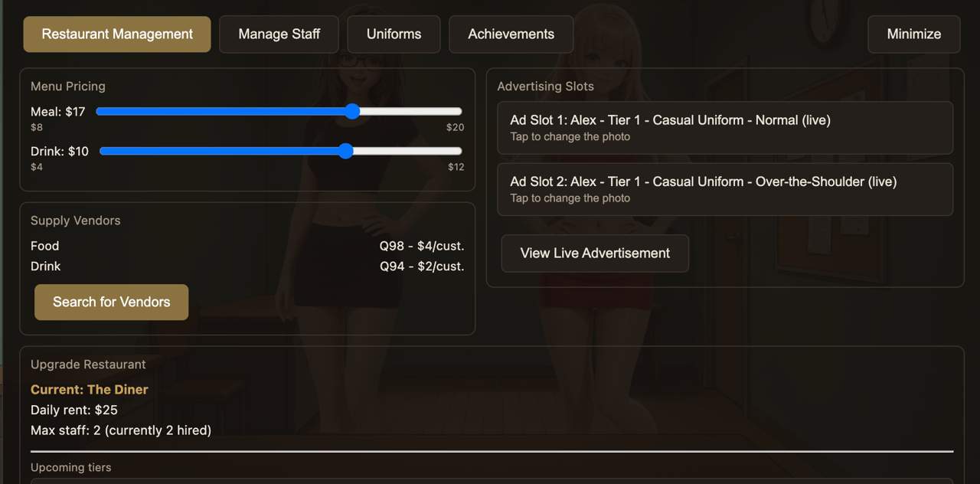Click the Upgrade Restaurant heading
This screenshot has width=980, height=484.
[x=88, y=365]
